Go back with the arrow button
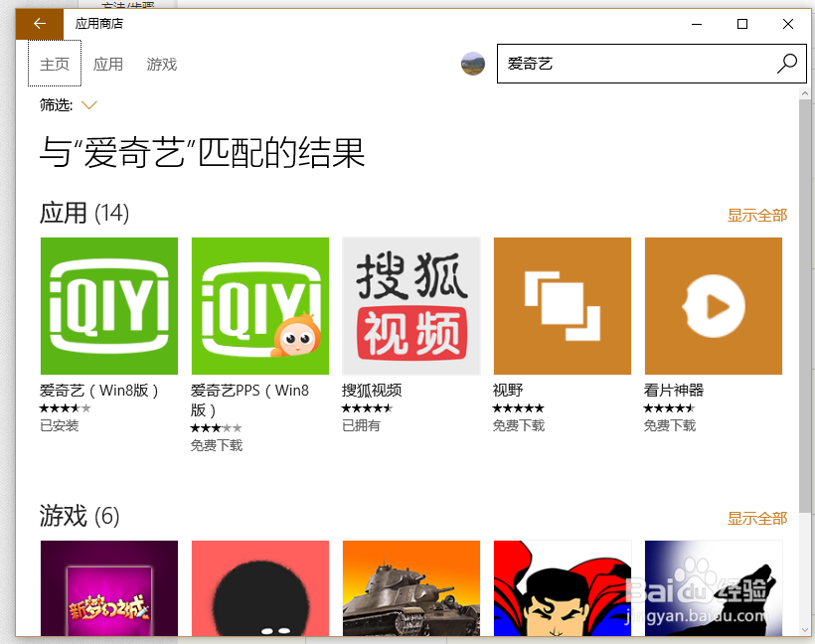Screen dimensions: 815x644 40,24
